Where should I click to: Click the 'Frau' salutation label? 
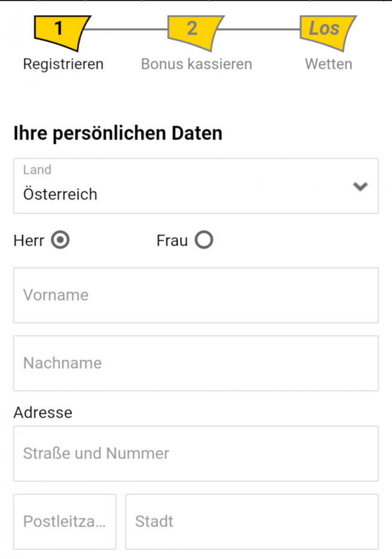pos(172,240)
